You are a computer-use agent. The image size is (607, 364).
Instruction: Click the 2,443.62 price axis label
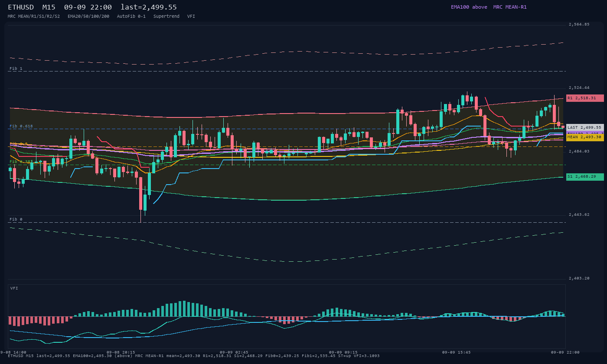[x=579, y=214]
